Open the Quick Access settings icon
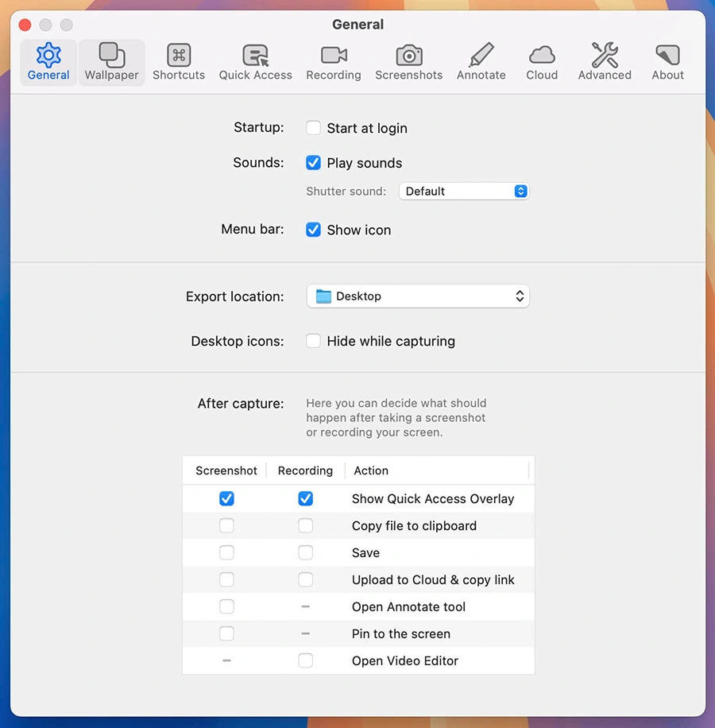This screenshot has width=715, height=728. click(x=255, y=55)
